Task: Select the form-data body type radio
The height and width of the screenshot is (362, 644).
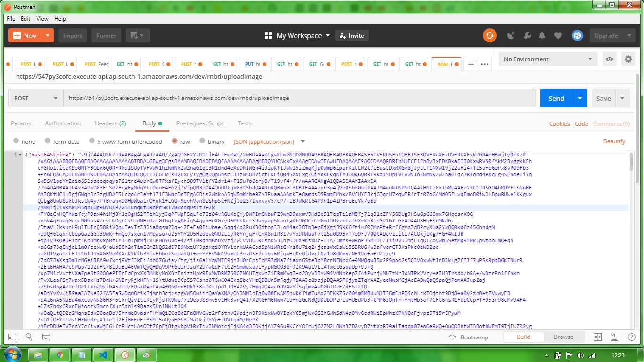Action: [48, 141]
